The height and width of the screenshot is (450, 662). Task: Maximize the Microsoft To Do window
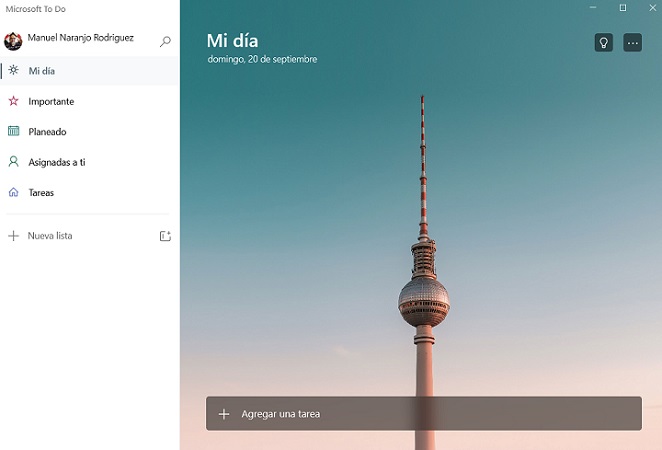623,8
